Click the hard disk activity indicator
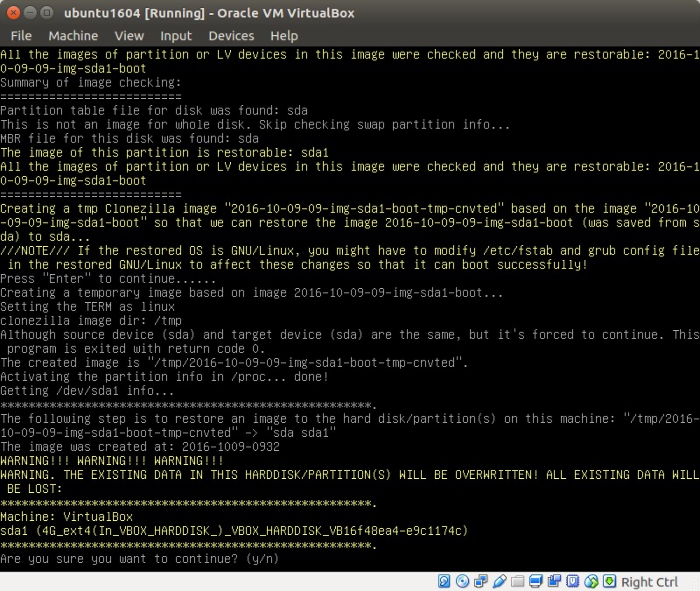Viewport: 700px width, 591px height. 444,581
